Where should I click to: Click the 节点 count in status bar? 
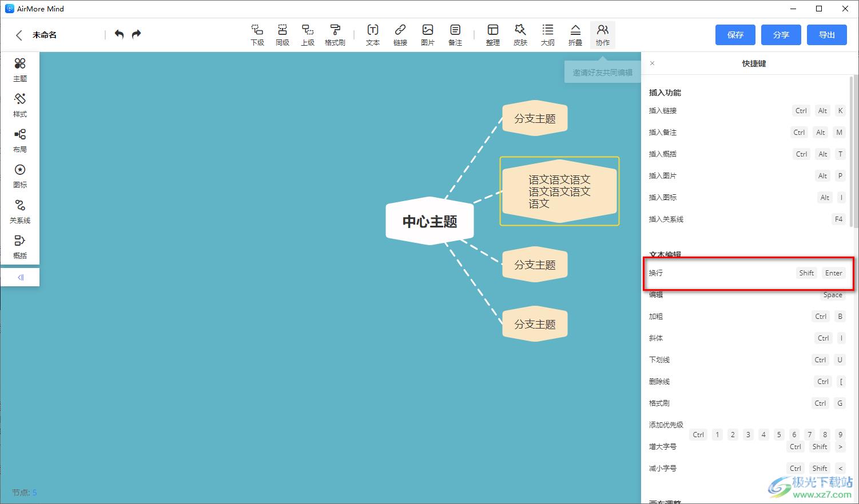click(x=24, y=493)
